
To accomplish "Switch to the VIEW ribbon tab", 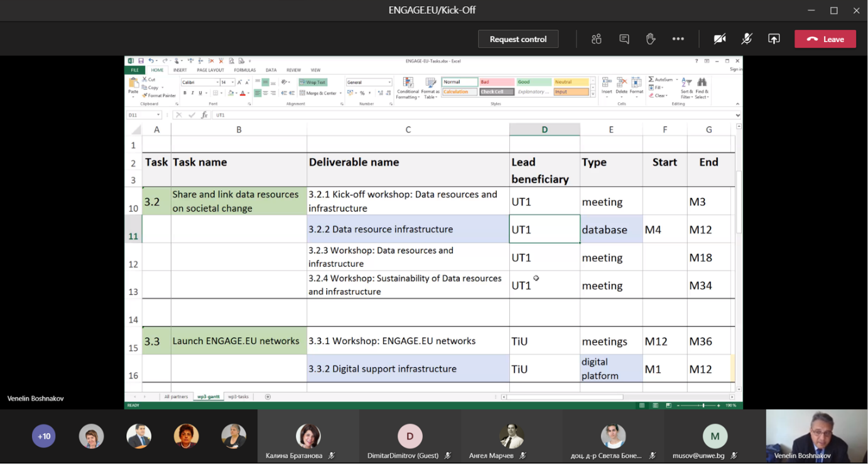I will (315, 70).
